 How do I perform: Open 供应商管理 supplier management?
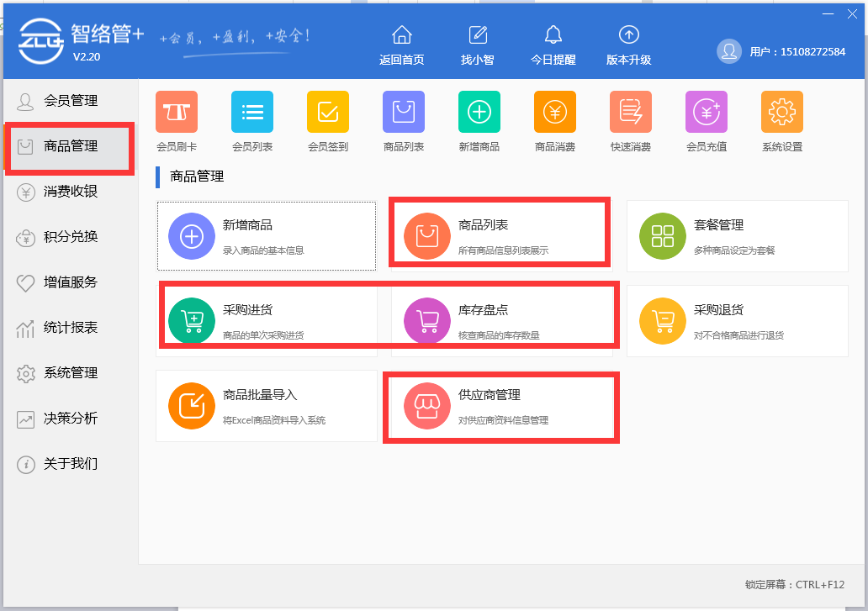pos(500,406)
